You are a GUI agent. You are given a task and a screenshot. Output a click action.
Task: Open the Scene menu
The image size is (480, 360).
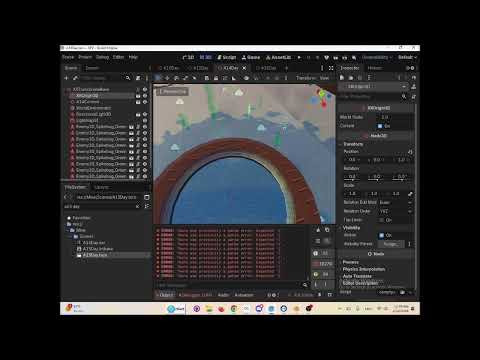pos(68,57)
